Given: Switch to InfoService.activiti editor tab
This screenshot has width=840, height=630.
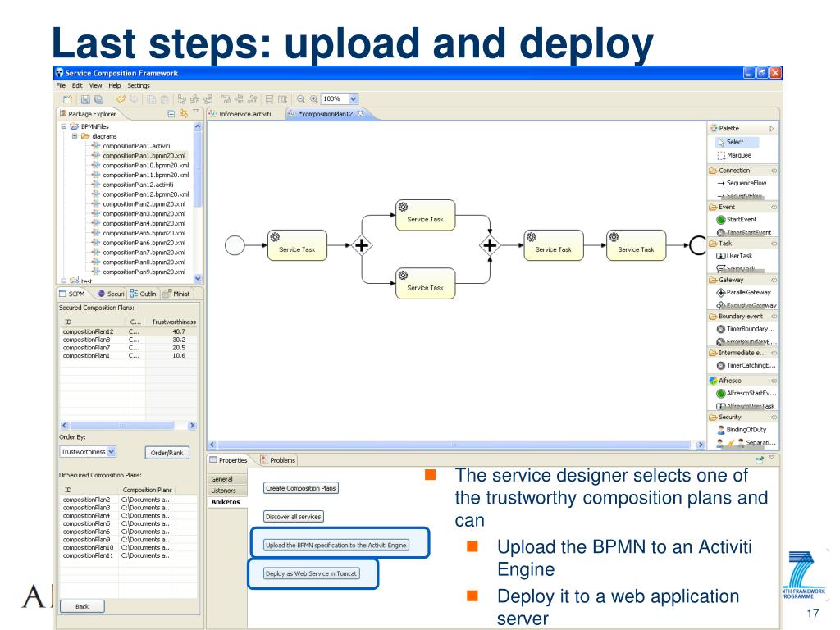Looking at the screenshot, I should point(240,113).
